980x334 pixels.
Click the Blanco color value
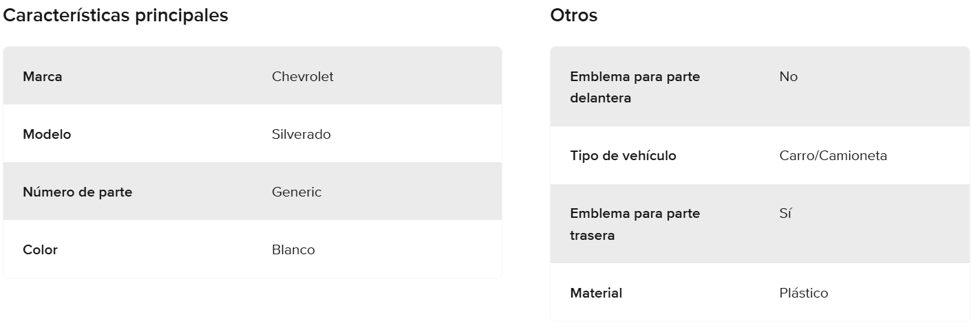click(x=293, y=249)
